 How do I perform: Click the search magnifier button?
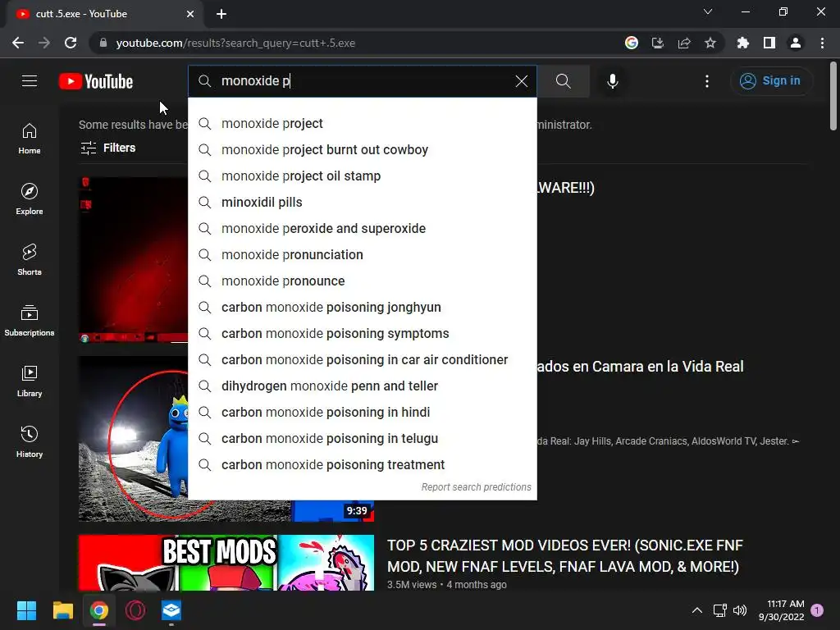[x=563, y=81]
